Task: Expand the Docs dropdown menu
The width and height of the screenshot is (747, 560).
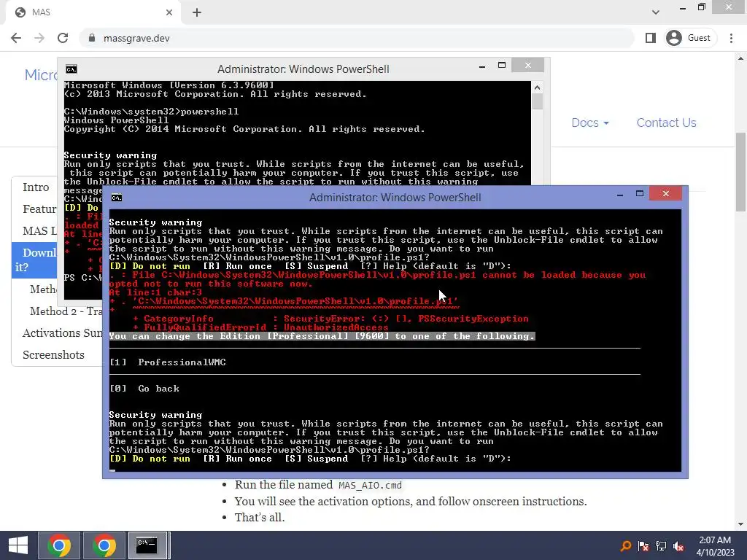Action: pos(590,122)
